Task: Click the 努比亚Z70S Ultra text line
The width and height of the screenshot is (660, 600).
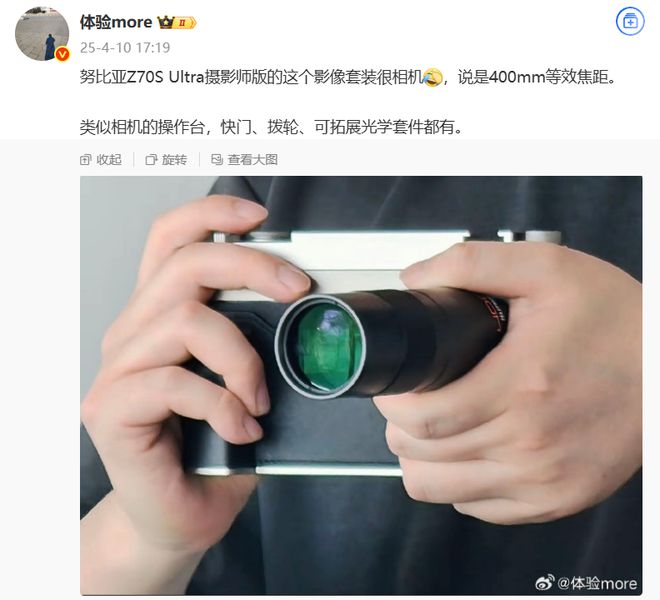Action: pyautogui.click(x=348, y=77)
